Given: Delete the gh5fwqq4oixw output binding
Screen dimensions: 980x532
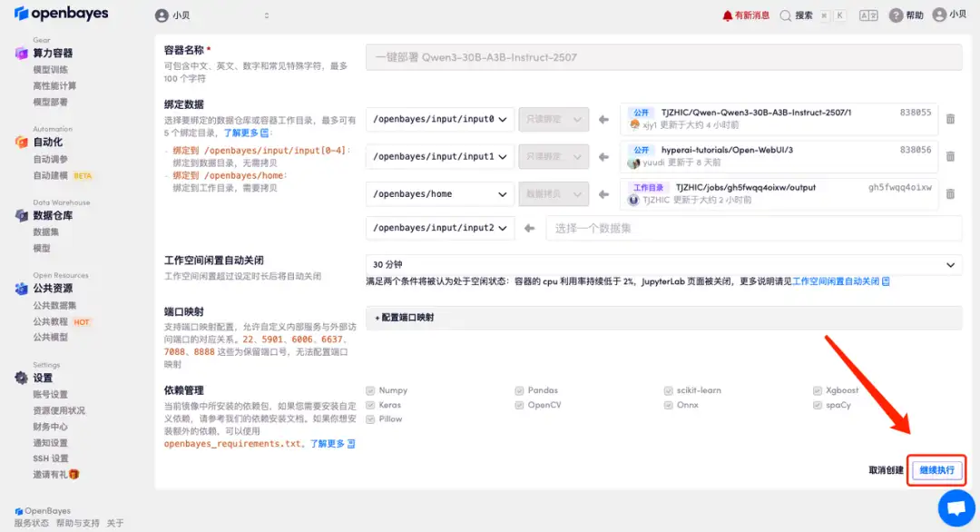Looking at the screenshot, I should pyautogui.click(x=950, y=193).
